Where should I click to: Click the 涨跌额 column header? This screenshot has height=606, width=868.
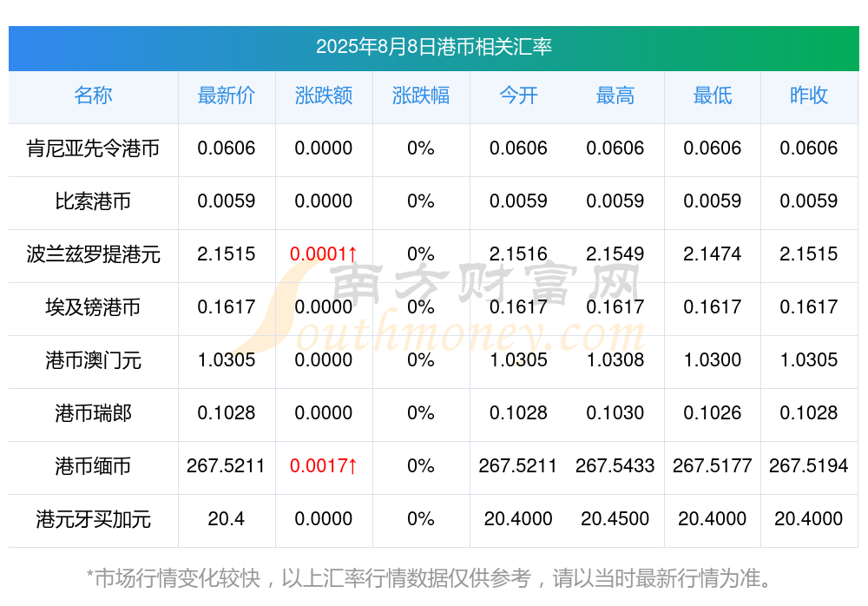pyautogui.click(x=323, y=96)
